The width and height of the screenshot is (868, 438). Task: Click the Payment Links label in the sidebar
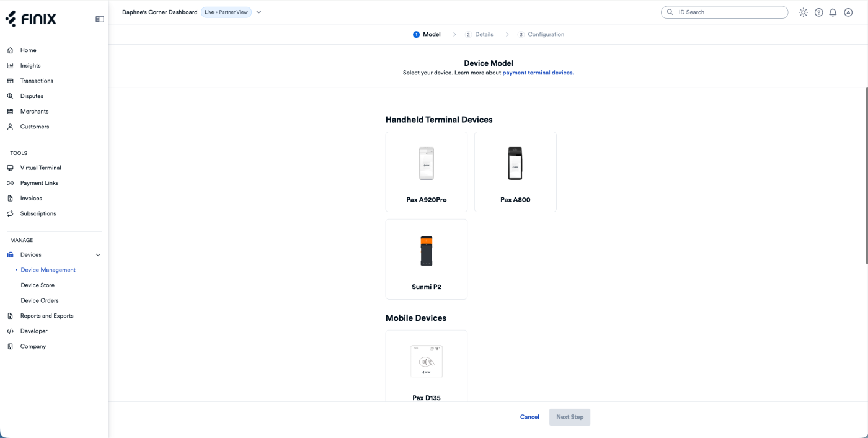tap(39, 183)
